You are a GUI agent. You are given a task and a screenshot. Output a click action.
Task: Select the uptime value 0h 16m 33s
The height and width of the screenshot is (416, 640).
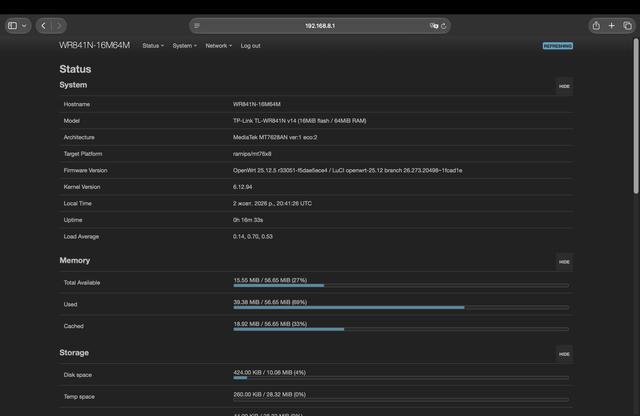[248, 220]
